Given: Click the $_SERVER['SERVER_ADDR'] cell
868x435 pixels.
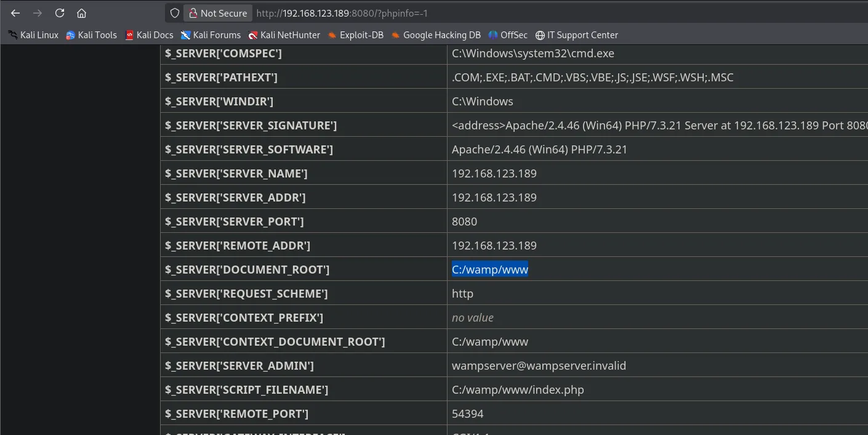Looking at the screenshot, I should tap(303, 198).
